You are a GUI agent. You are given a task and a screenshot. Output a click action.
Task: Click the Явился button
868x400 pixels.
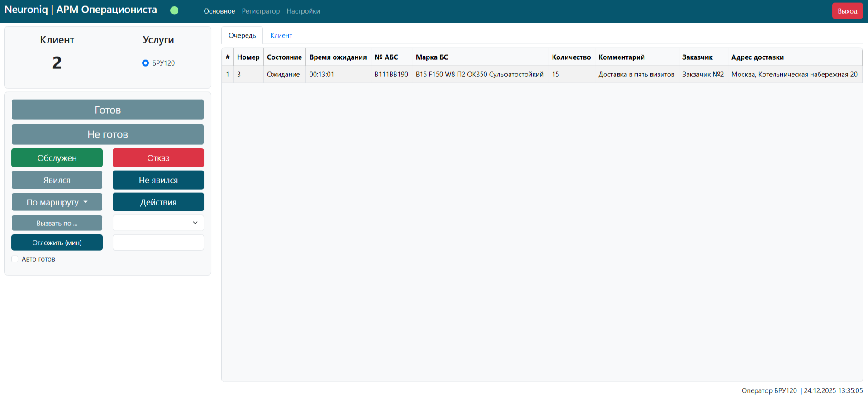(x=57, y=180)
